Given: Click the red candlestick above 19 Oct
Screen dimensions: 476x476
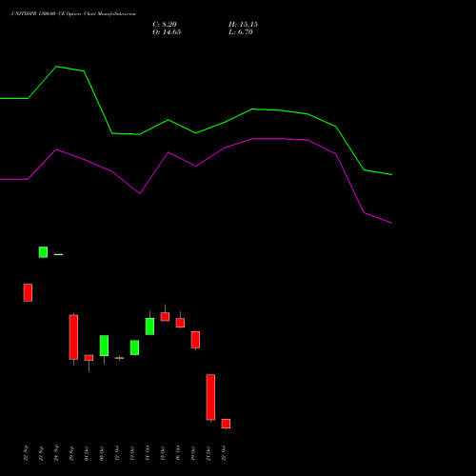Looking at the screenshot, I should click(195, 340).
